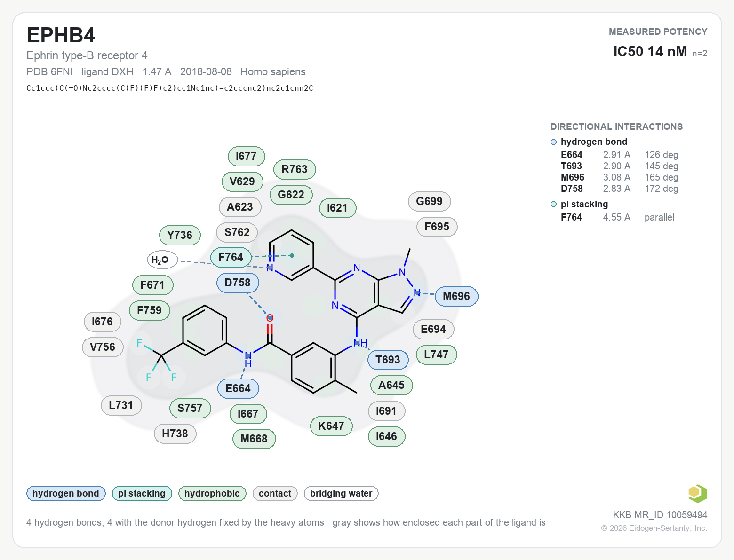This screenshot has height=560, width=734.
Task: Click the pi stacking legend circle marker
Action: click(553, 205)
